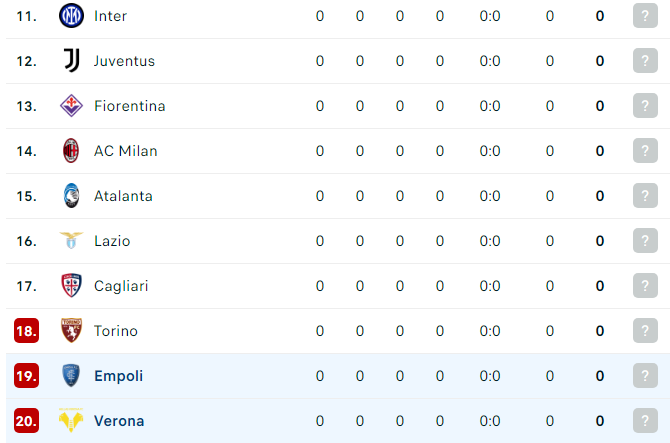Select the Empoli team name
670x443 pixels.
click(118, 376)
